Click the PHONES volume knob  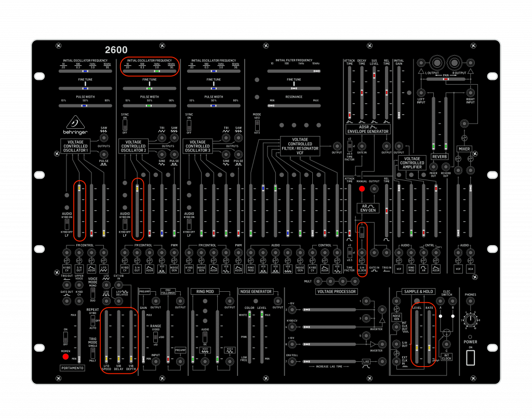tap(470, 319)
